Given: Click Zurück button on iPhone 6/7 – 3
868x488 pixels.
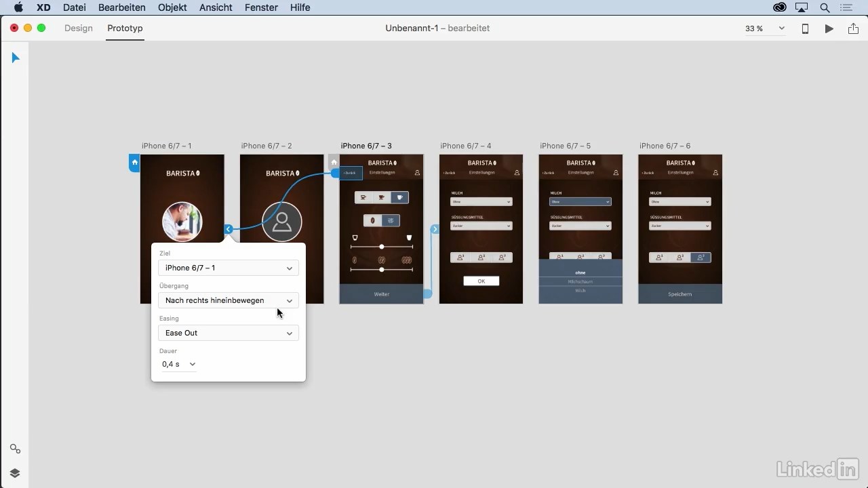Looking at the screenshot, I should pyautogui.click(x=351, y=173).
